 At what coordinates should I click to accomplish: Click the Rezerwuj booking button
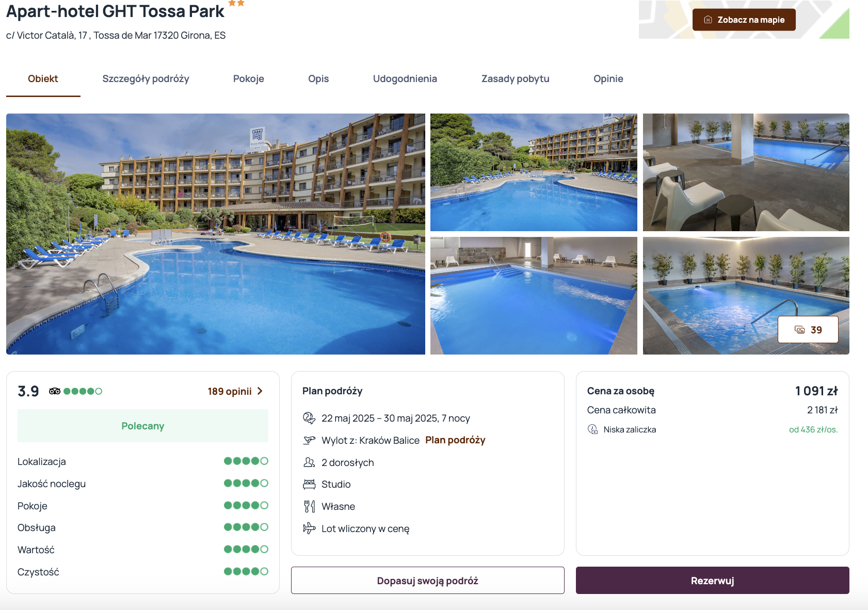coord(713,581)
